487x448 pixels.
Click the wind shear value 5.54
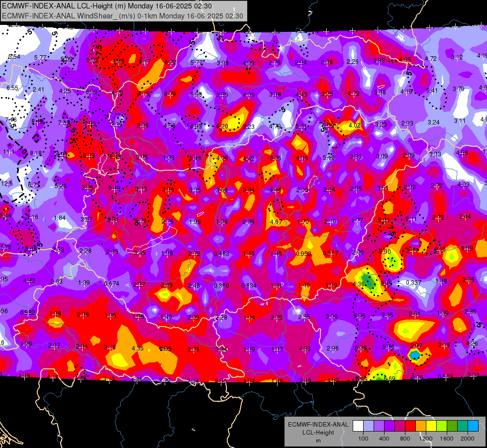(x=14, y=57)
